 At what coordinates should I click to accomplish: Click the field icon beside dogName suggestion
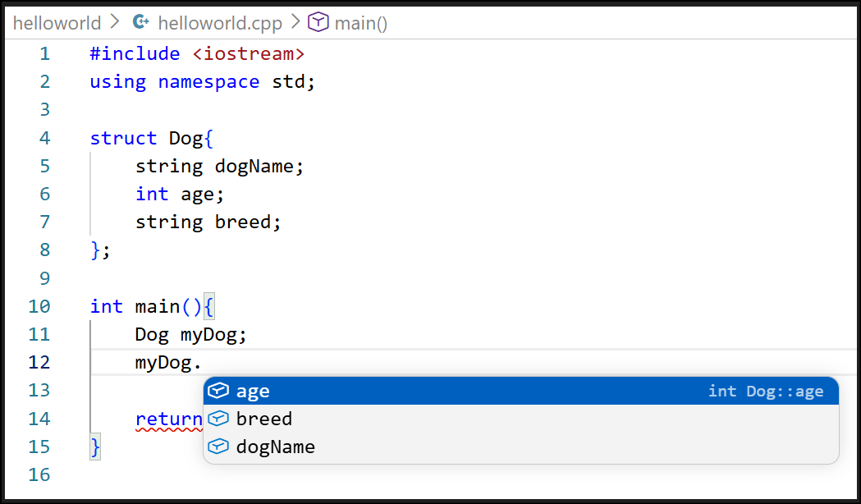[x=218, y=447]
